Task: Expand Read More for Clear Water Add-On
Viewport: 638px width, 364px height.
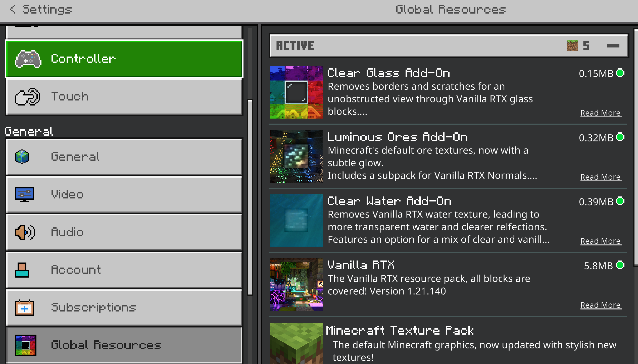Action: click(x=601, y=241)
